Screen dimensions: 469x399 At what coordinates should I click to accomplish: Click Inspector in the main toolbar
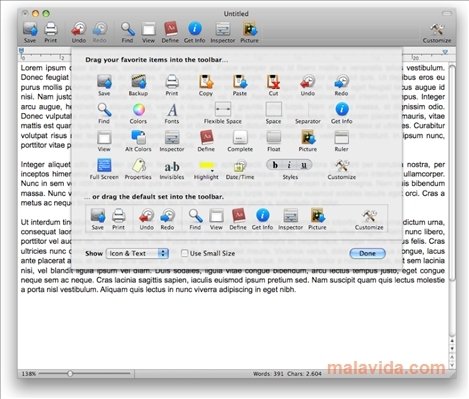point(223,32)
